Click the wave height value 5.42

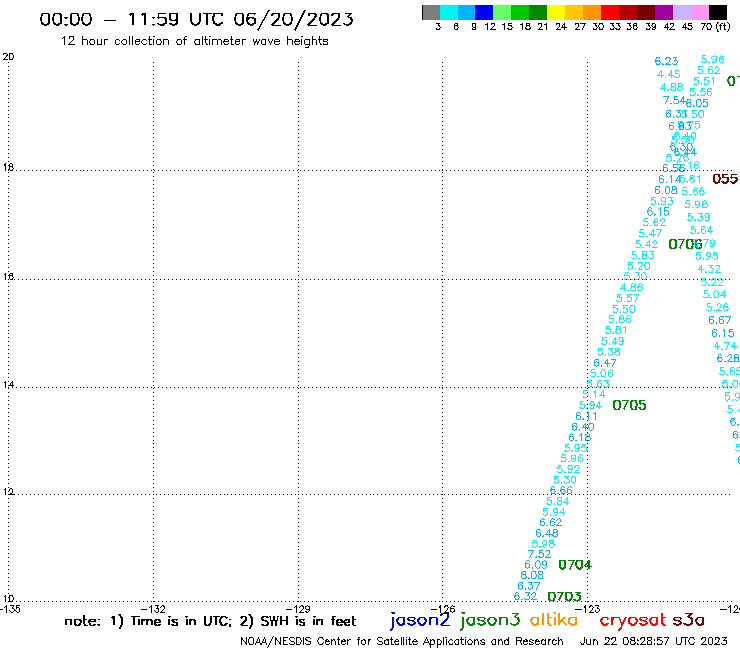pyautogui.click(x=647, y=245)
